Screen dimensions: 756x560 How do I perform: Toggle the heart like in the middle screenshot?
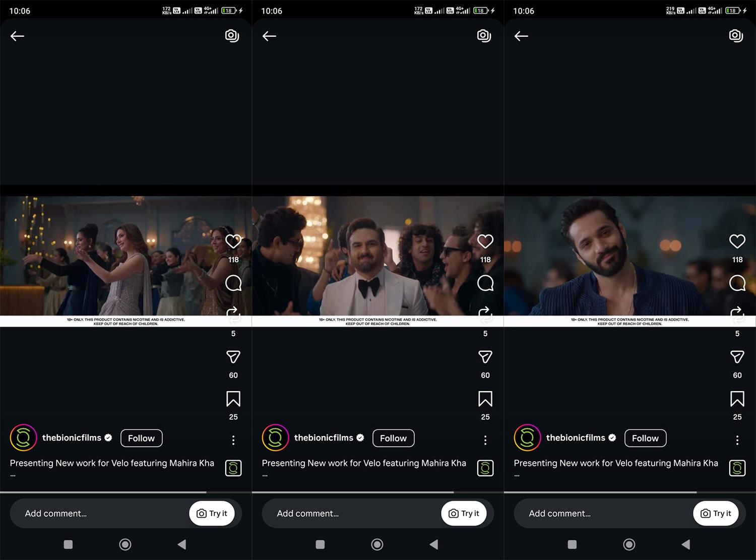click(485, 241)
